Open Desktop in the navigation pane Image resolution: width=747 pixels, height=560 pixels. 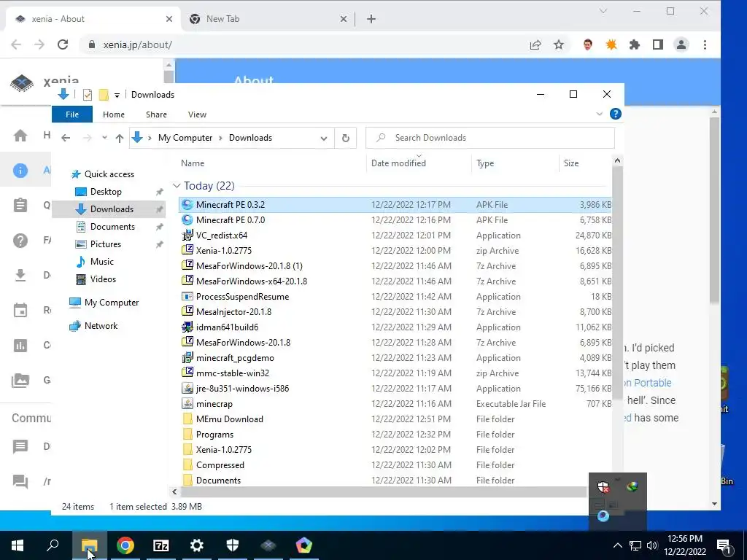106,192
